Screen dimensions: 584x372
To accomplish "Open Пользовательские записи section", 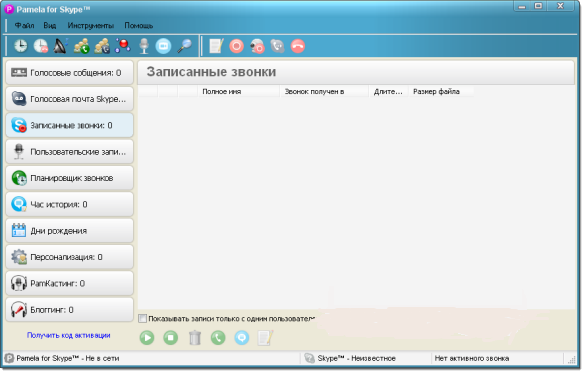I will (x=70, y=152).
